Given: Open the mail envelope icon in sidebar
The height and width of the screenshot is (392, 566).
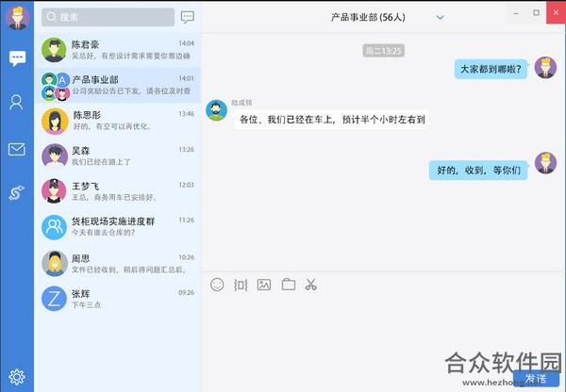Looking at the screenshot, I should coord(17,149).
